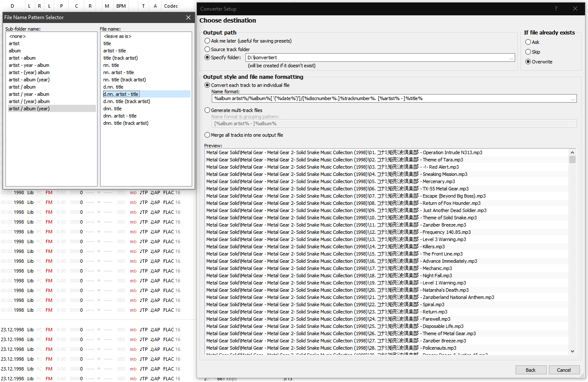Click the 'T' column header in playlist
Image resolution: width=588 pixels, height=382 pixels.
143,6
